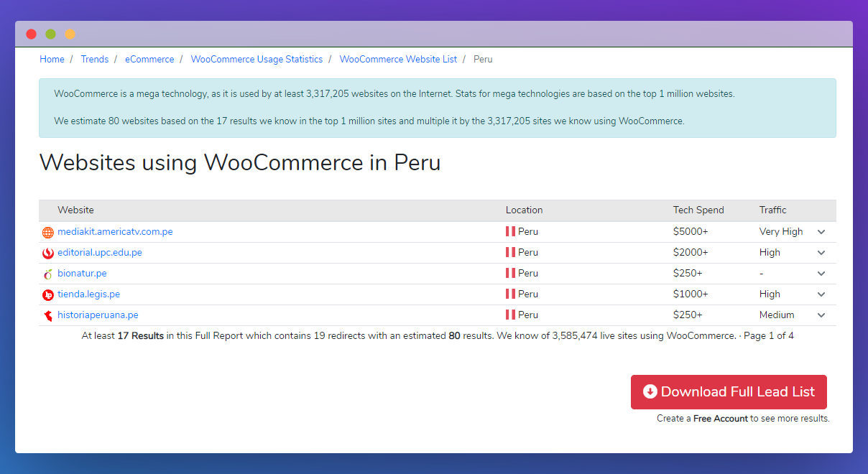Viewport: 868px width, 474px height.
Task: Open WooCommerce Website List breadcrumb
Action: point(398,60)
